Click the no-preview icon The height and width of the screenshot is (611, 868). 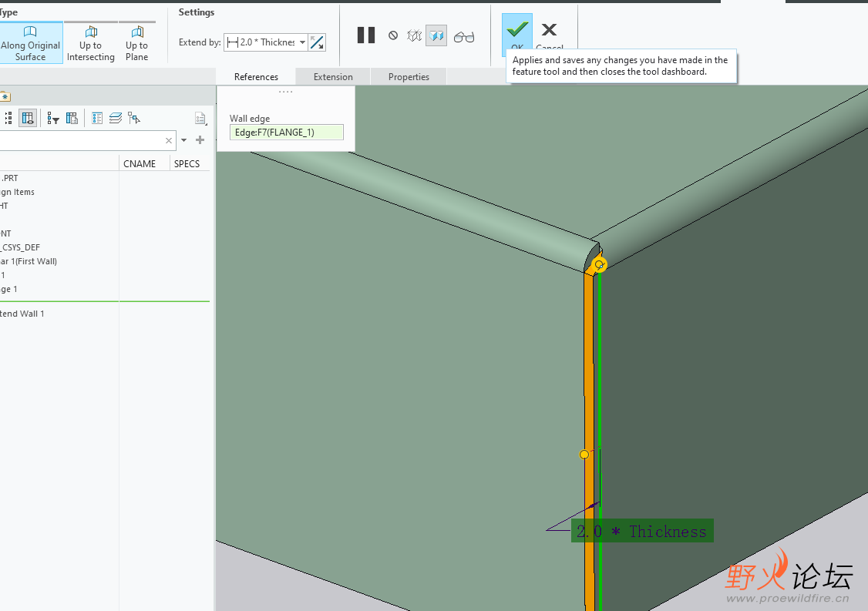pyautogui.click(x=393, y=35)
